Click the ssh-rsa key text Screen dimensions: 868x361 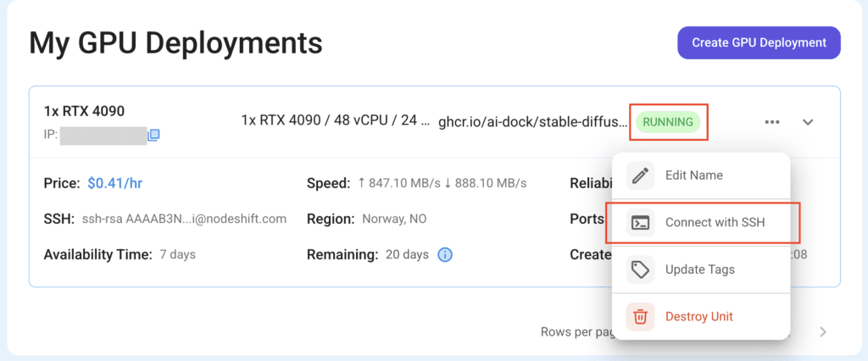pos(184,219)
